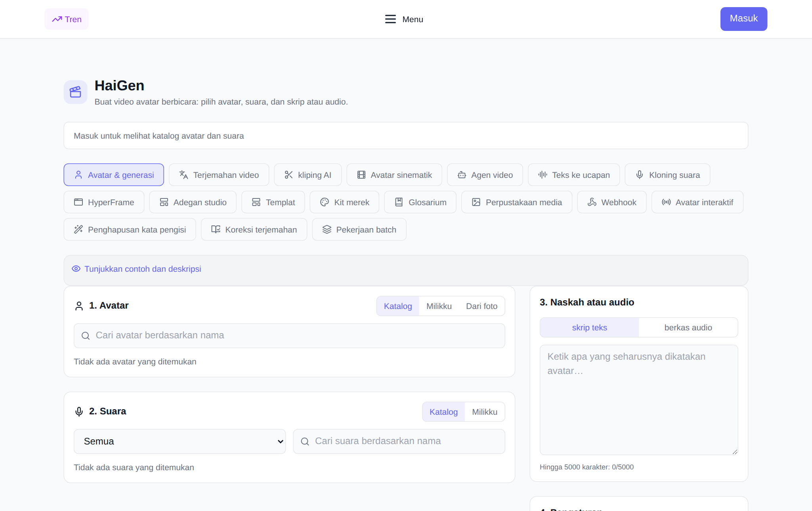Viewport: 812px width, 511px height.
Task: Open the Semua voice filter dropdown
Action: point(180,441)
